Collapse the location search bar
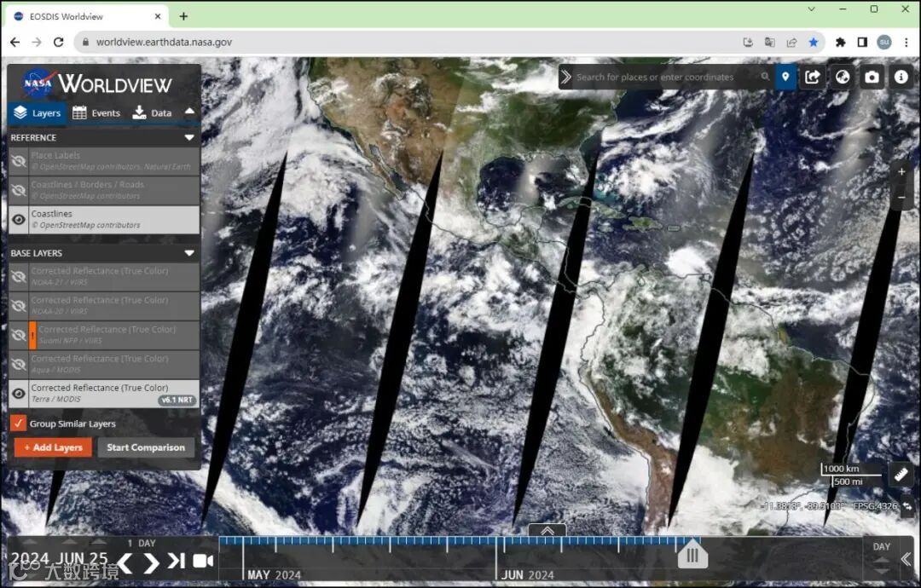The height and width of the screenshot is (588, 921). 565,77
